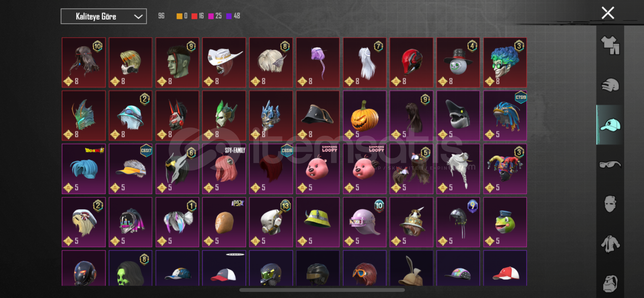Open the glasses category icon

(610, 165)
